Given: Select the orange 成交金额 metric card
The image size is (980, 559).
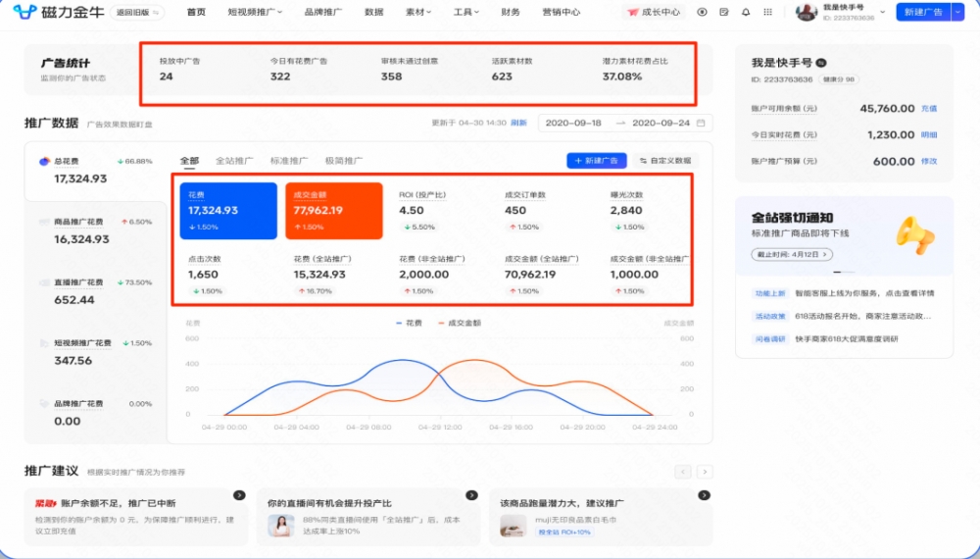Looking at the screenshot, I should tap(334, 211).
